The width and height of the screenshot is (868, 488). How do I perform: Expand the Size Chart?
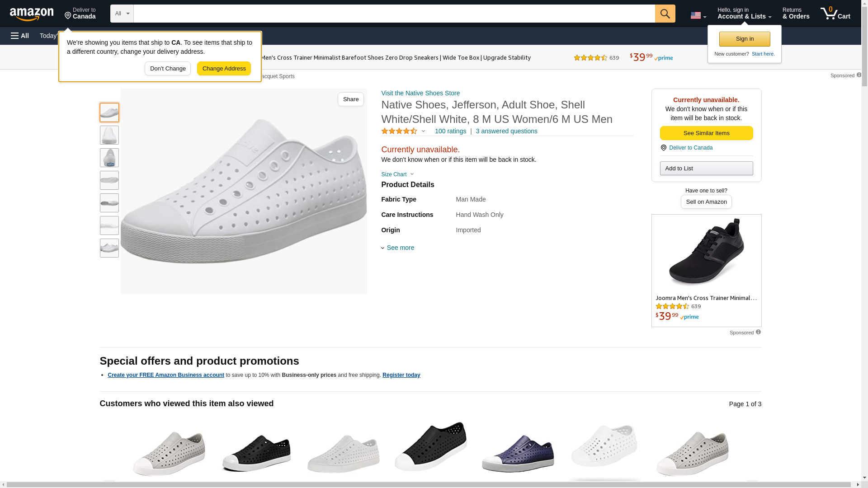(x=397, y=174)
